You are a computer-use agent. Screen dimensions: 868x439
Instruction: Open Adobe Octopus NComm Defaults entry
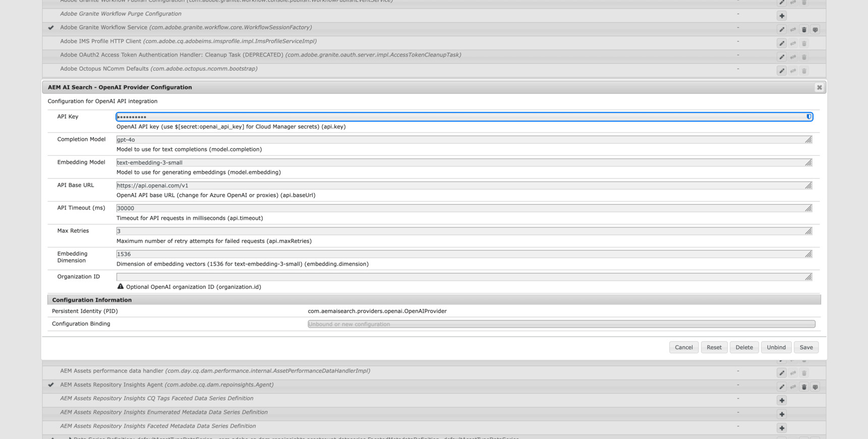[x=158, y=69]
